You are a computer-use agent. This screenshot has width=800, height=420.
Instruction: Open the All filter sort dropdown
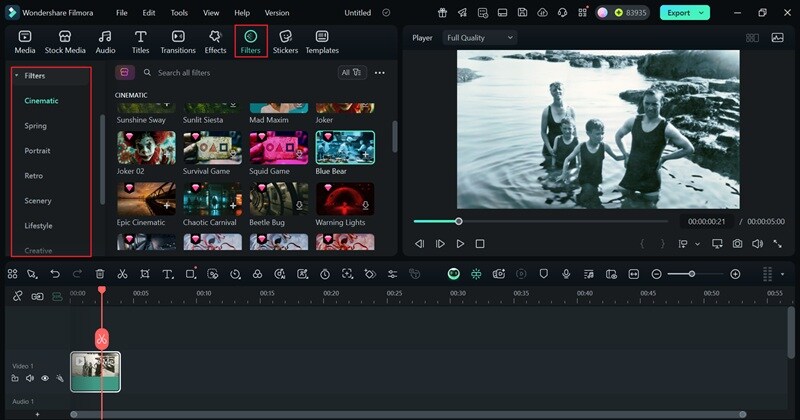point(352,72)
